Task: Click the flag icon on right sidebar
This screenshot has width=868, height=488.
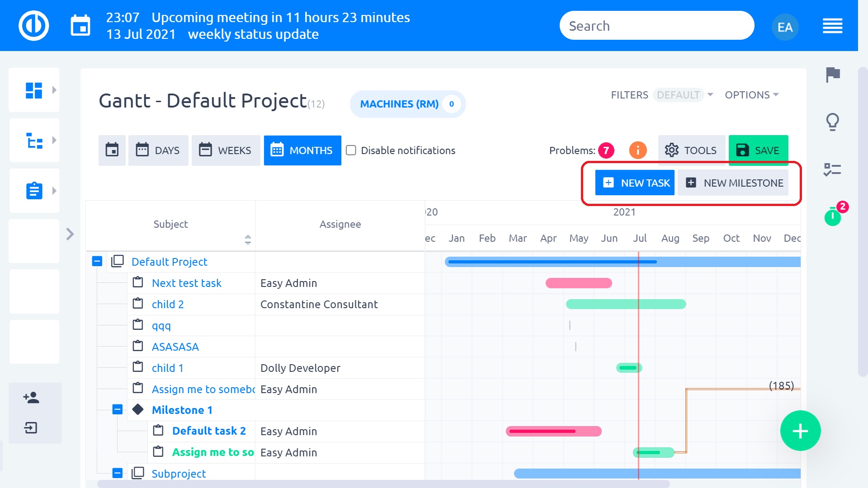Action: pos(833,75)
